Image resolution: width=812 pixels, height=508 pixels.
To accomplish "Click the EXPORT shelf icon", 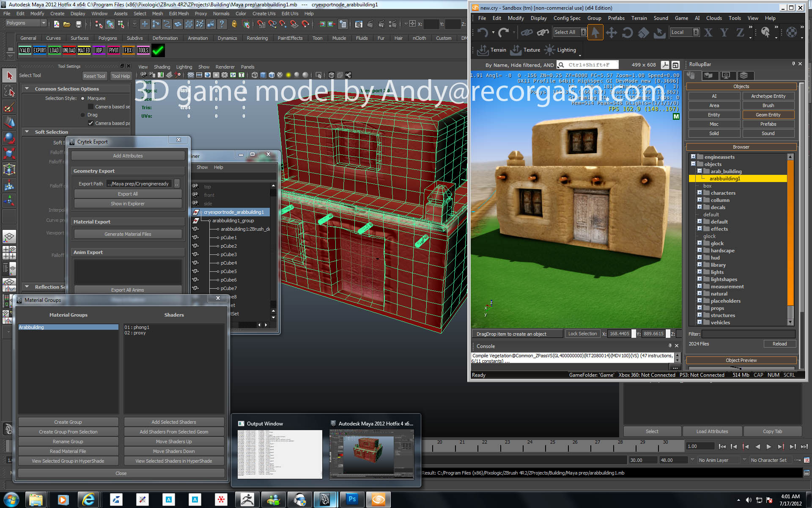I will click(x=40, y=50).
